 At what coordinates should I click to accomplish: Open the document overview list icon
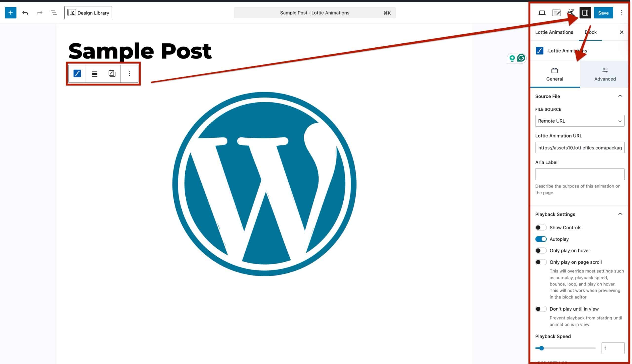(x=54, y=13)
